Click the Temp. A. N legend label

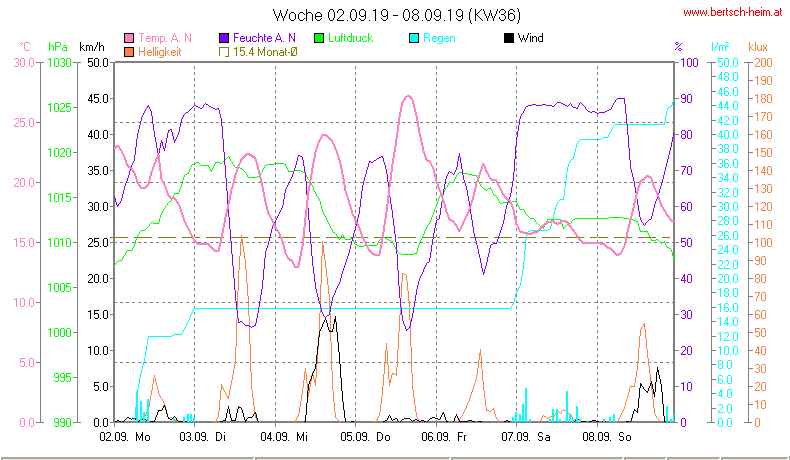tap(165, 38)
